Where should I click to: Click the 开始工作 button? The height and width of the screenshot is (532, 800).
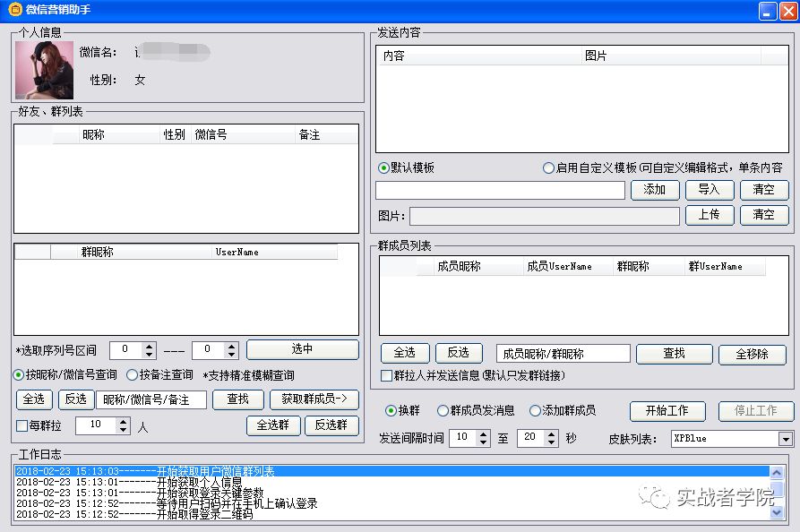[x=667, y=411]
